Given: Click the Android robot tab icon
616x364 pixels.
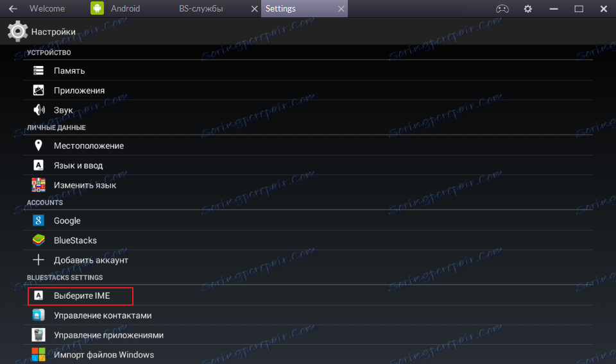Looking at the screenshot, I should (x=97, y=8).
